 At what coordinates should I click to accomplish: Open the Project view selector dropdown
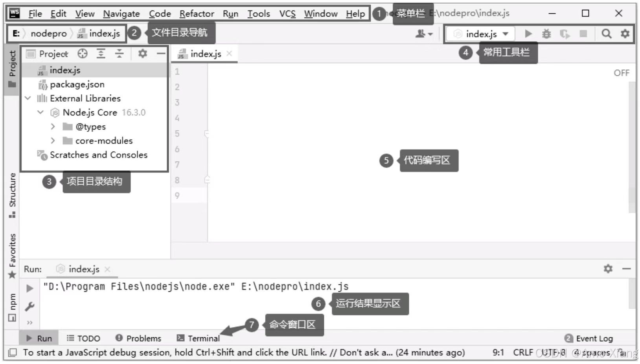click(x=47, y=54)
